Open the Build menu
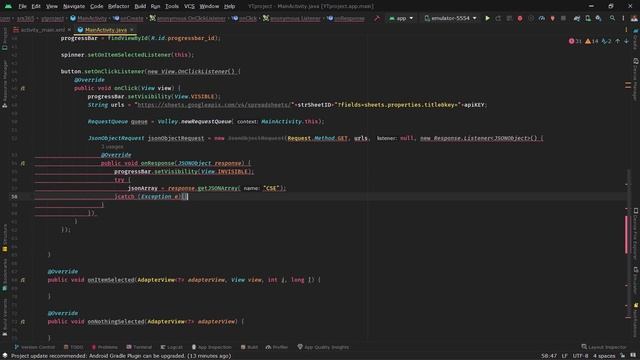This screenshot has width=640, height=360. (140, 6)
